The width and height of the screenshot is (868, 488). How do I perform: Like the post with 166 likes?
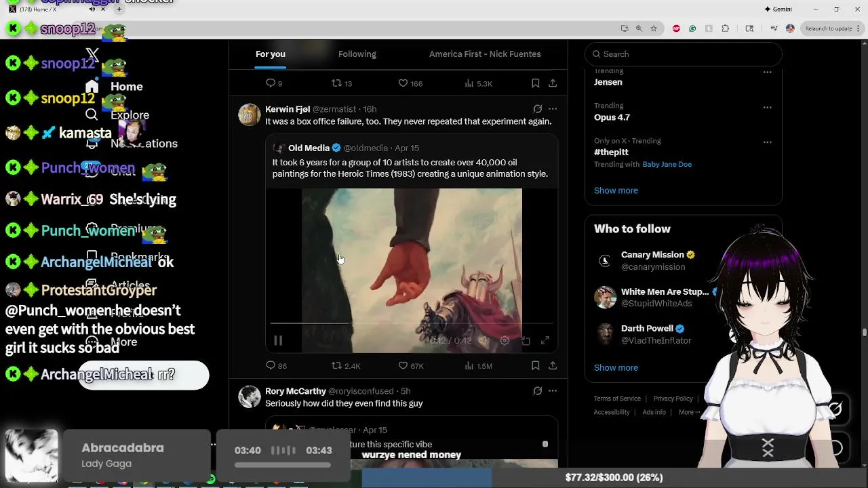[x=410, y=83]
